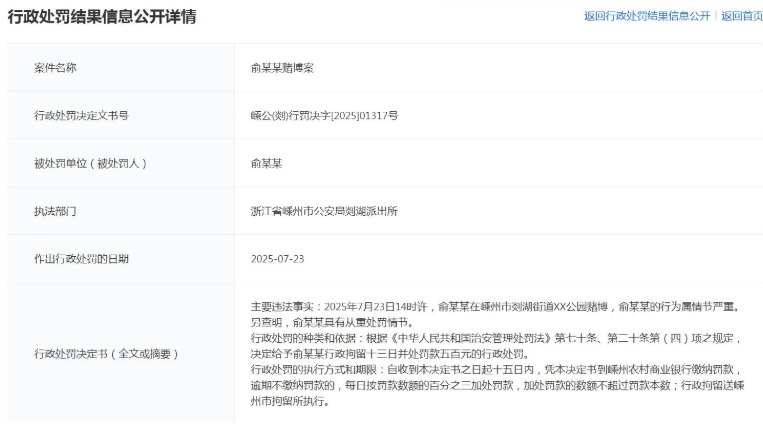The height and width of the screenshot is (429, 763).
Task: Click the 返回行政处罚结果信息公开 link
Action: 646,16
